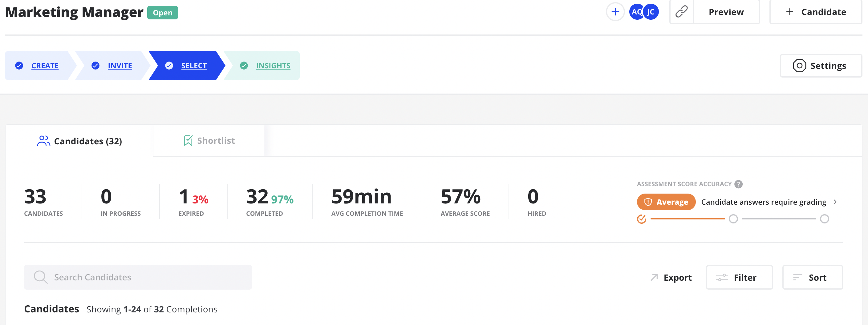Screen dimensions: 868x325
Task: Click the AQ collaborator avatar
Action: 636,12
